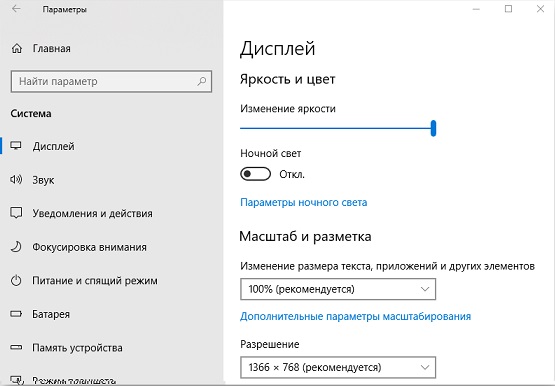Select Дисплей in the sidebar
This screenshot has width=555, height=386.
[53, 146]
